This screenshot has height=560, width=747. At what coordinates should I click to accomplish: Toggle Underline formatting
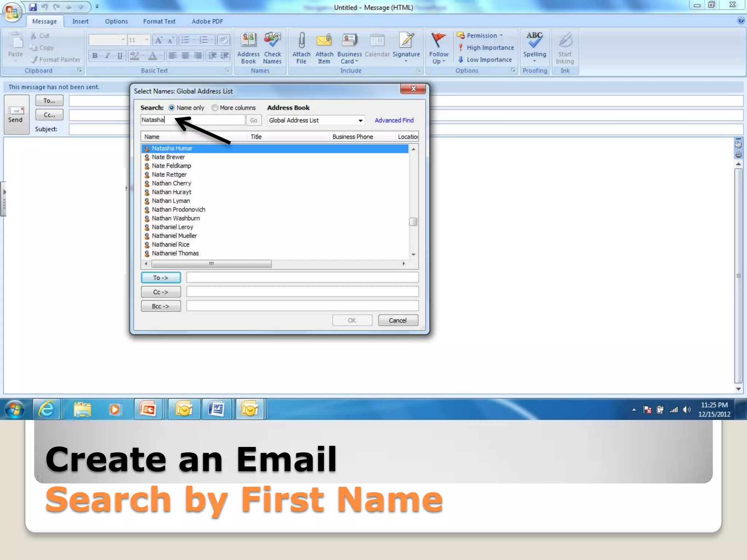click(120, 55)
